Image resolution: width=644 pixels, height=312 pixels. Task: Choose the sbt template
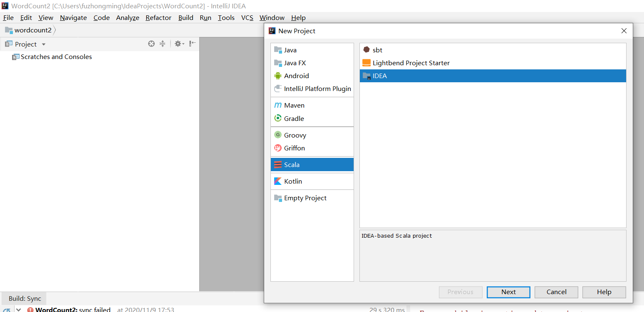click(376, 49)
